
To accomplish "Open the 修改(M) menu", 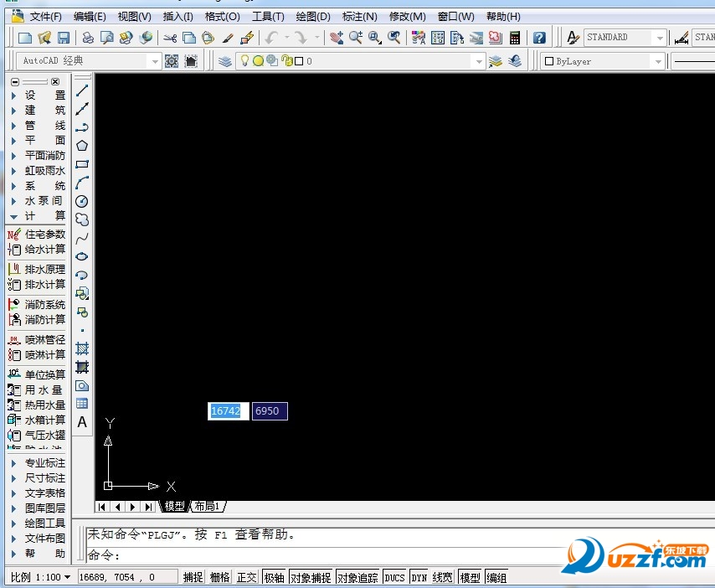I will (407, 17).
